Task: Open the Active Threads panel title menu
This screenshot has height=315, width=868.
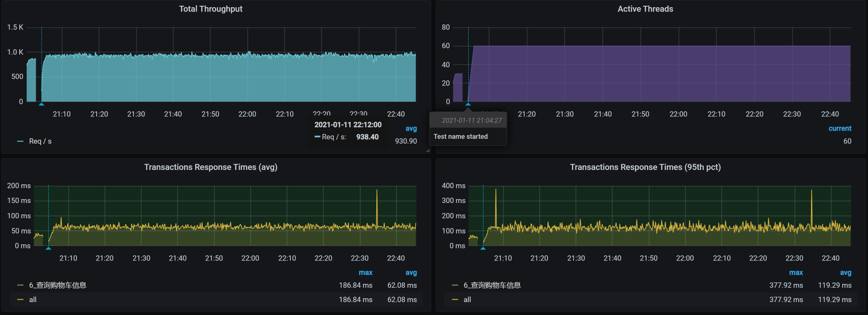Action: [645, 9]
